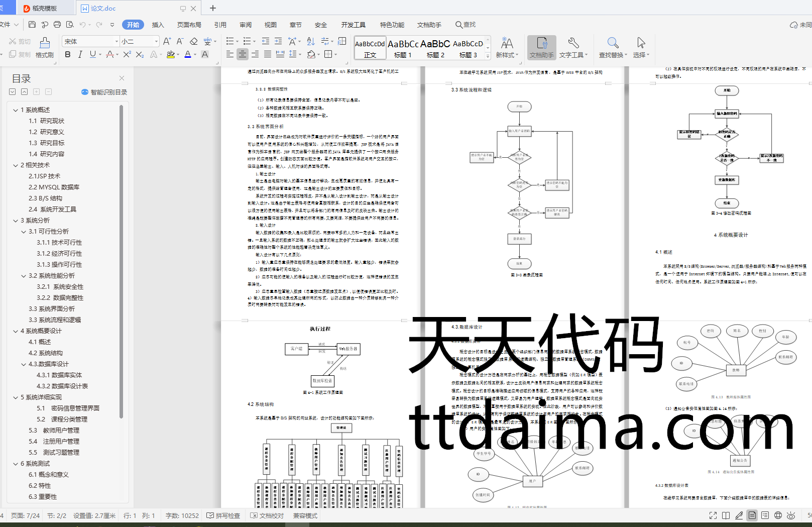This screenshot has height=527, width=812.
Task: Toggle bold formatting
Action: pos(68,54)
